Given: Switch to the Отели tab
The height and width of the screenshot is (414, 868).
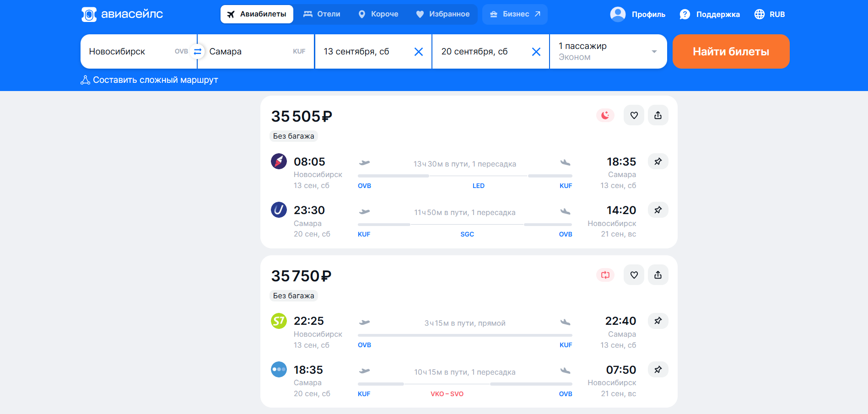Looking at the screenshot, I should [322, 14].
